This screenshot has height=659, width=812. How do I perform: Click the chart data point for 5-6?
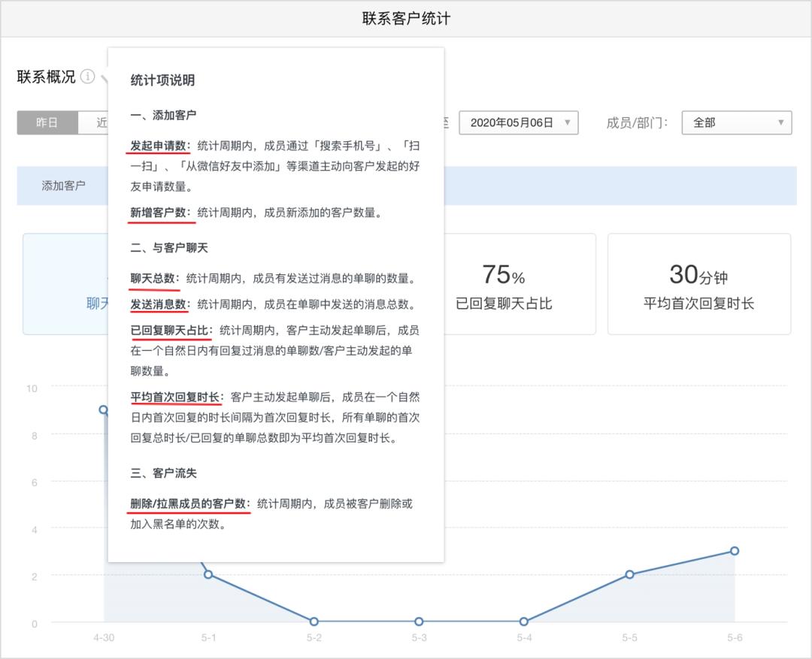click(735, 551)
